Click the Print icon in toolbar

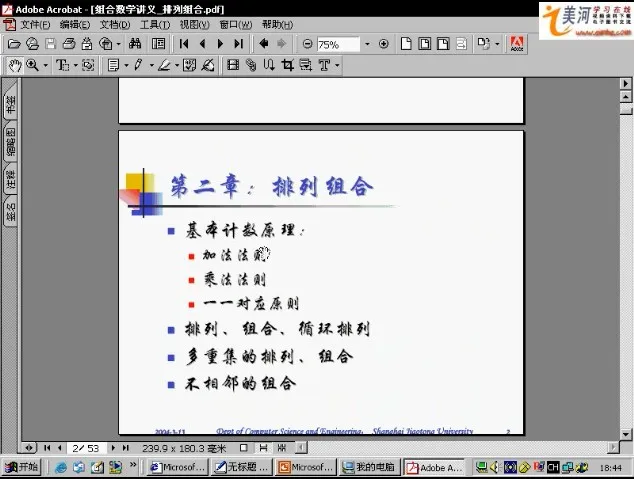pyautogui.click(x=69, y=44)
